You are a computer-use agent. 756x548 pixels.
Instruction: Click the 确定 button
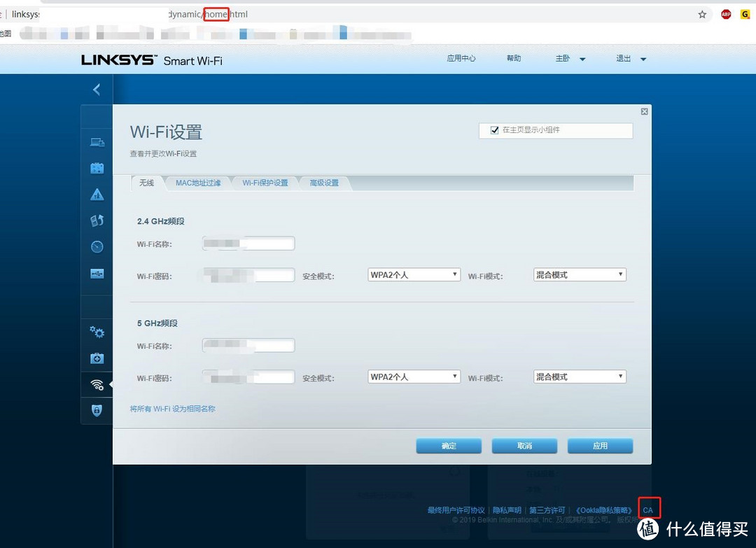pyautogui.click(x=449, y=446)
